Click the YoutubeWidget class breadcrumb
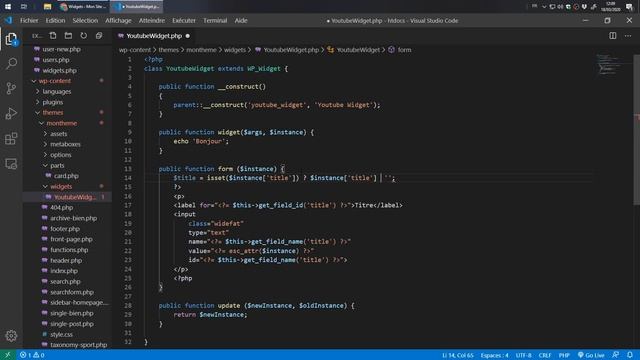The height and width of the screenshot is (360, 640). (x=353, y=50)
